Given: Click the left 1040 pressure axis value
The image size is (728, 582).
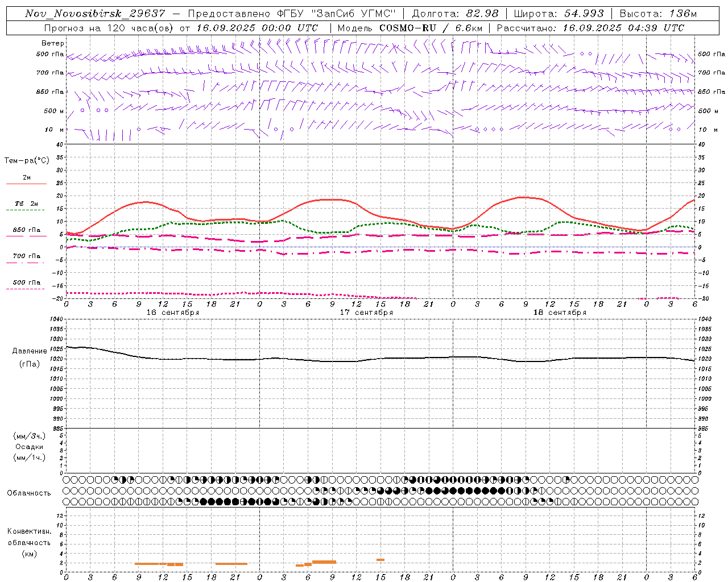Looking at the screenshot, I should 56,319.
